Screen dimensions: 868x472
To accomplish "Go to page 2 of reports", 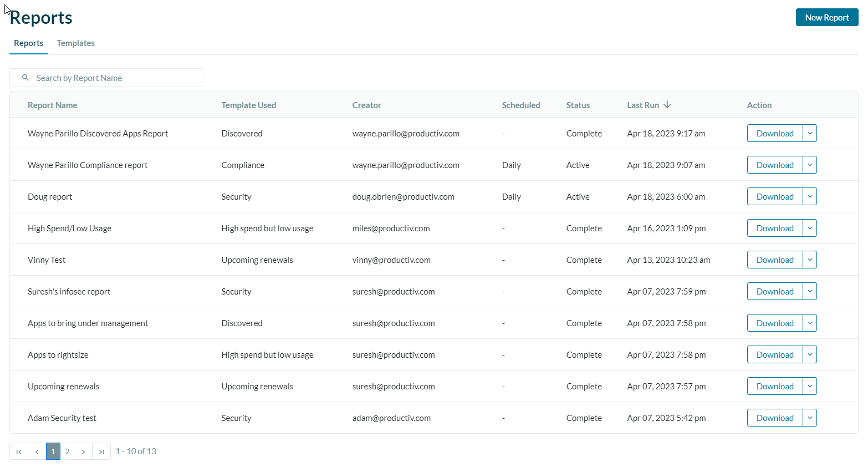I will pos(67,451).
